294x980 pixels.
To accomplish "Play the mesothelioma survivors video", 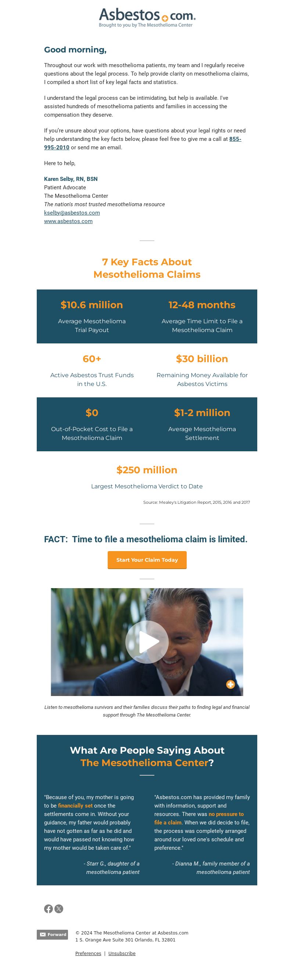I will tap(147, 642).
